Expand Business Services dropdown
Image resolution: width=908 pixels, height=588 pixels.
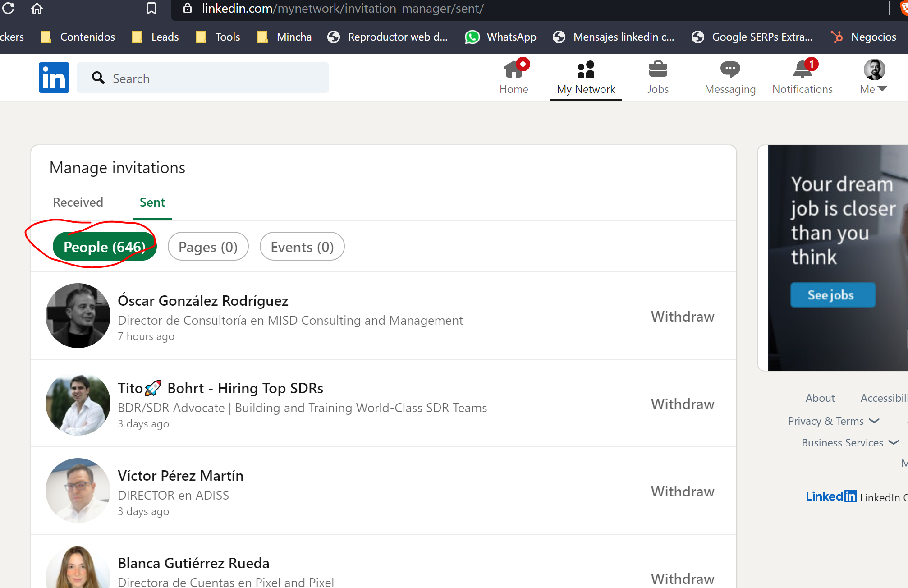[850, 442]
